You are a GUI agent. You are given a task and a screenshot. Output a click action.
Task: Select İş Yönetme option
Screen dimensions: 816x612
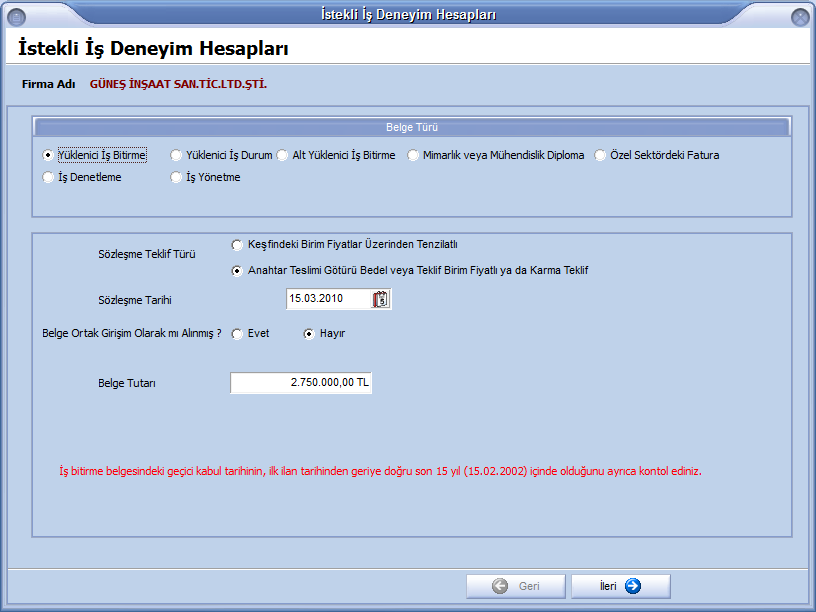pyautogui.click(x=177, y=177)
